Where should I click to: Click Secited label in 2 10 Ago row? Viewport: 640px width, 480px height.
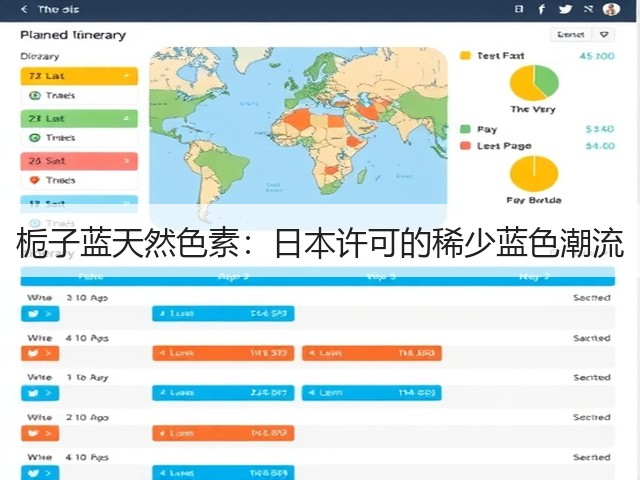[592, 417]
